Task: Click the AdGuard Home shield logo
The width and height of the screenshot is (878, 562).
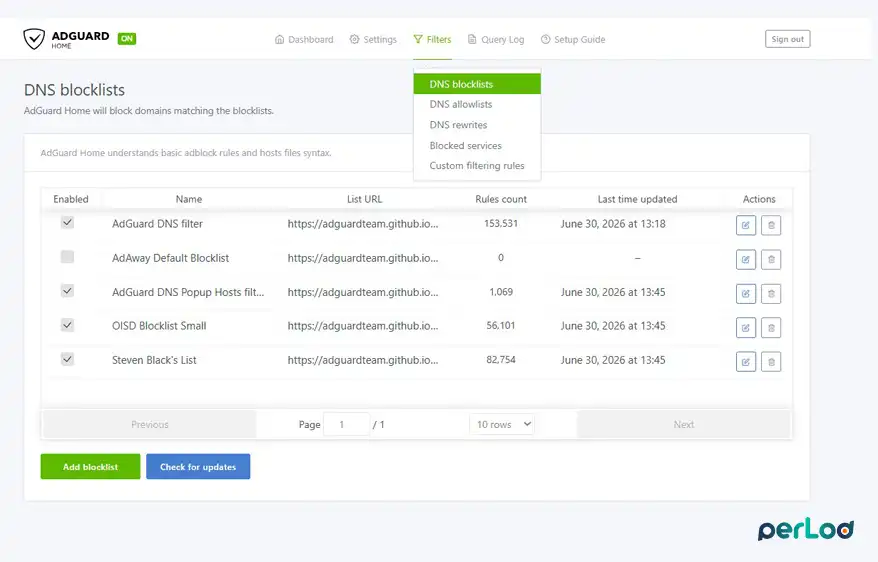Action: point(34,39)
